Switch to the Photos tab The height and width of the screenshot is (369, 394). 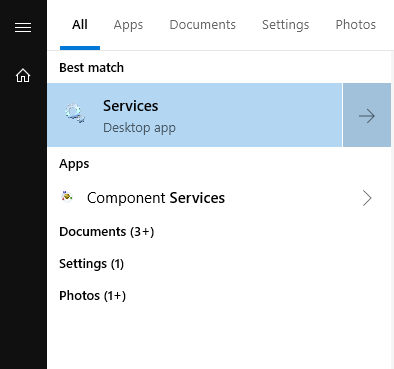(356, 25)
